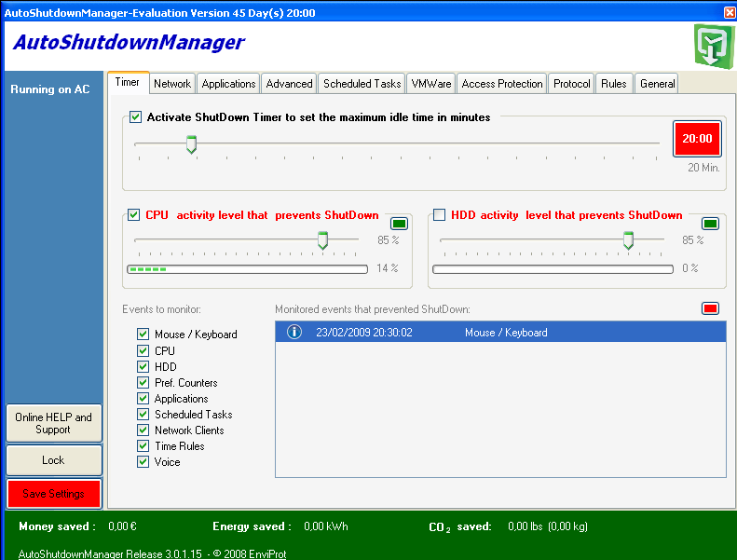Image resolution: width=737 pixels, height=560 pixels.
Task: Open the Rules tab
Action: tap(614, 84)
